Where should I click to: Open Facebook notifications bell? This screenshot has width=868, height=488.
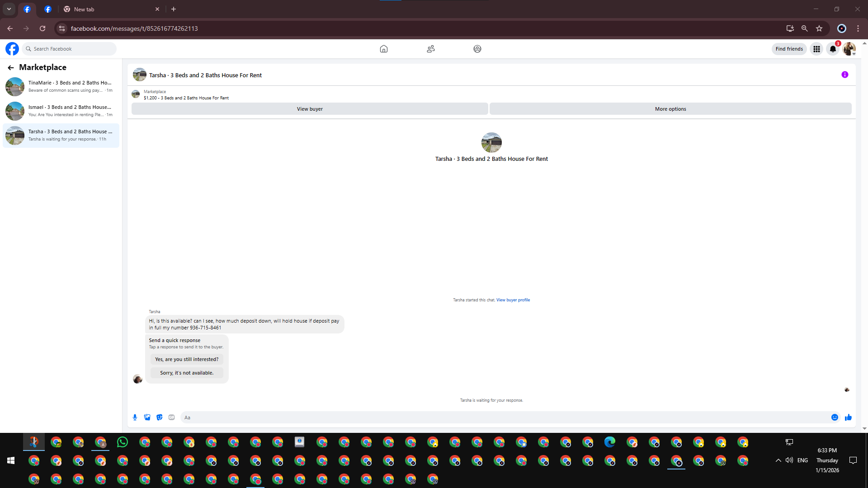point(833,49)
